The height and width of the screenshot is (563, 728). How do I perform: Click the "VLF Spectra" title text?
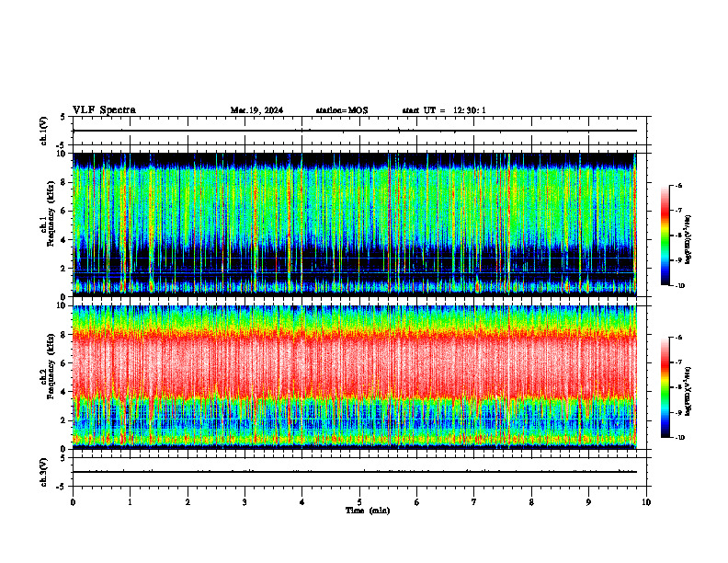pyautogui.click(x=104, y=110)
